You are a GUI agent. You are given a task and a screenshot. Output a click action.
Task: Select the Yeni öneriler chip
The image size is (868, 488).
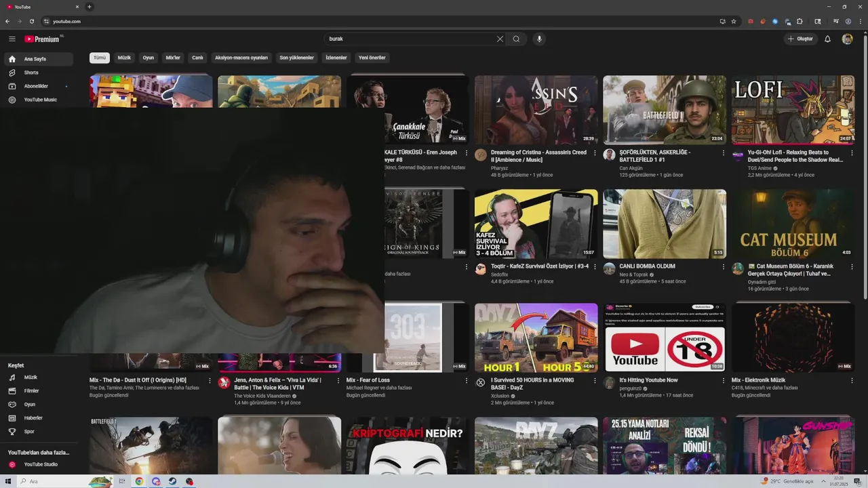(x=372, y=58)
